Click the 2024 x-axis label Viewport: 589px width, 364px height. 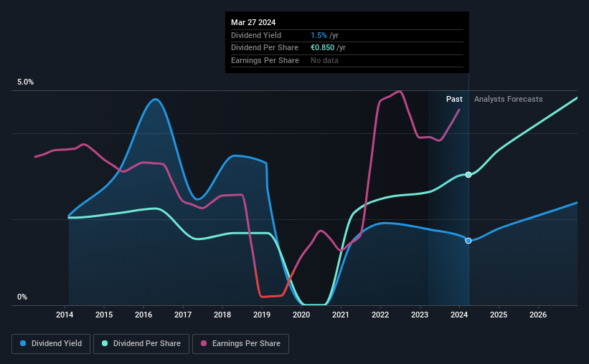[459, 315]
